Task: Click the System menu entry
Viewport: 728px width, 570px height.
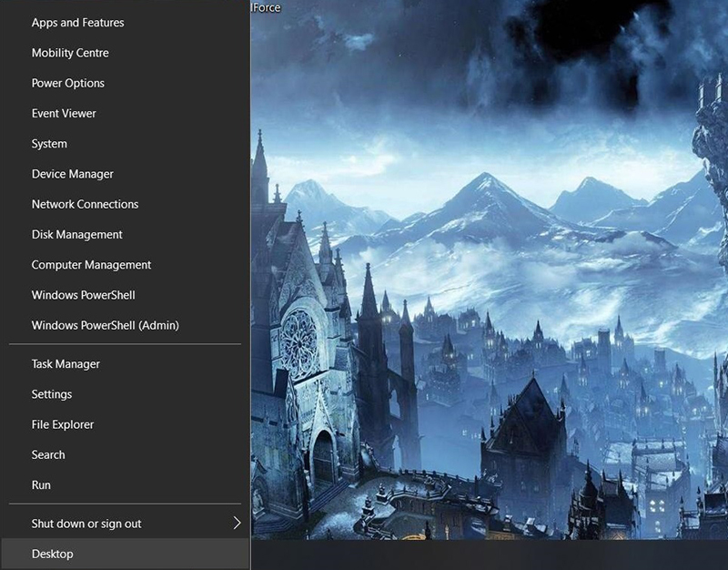Action: (49, 144)
